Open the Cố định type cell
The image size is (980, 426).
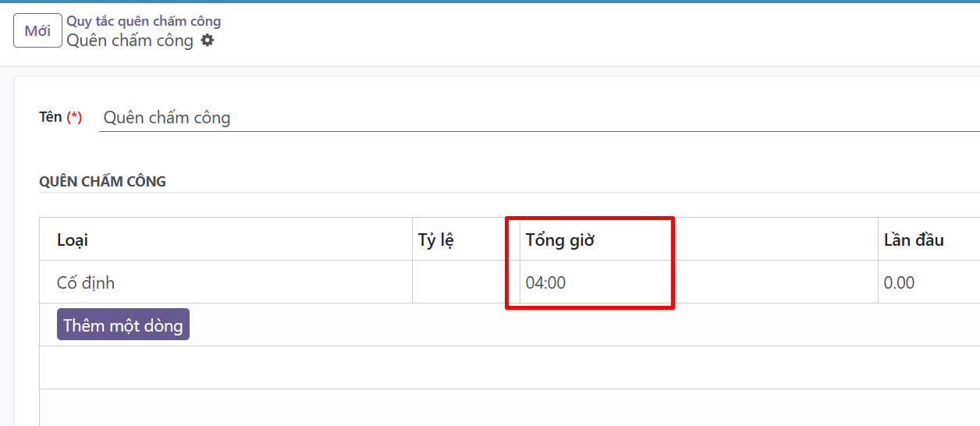pos(86,282)
